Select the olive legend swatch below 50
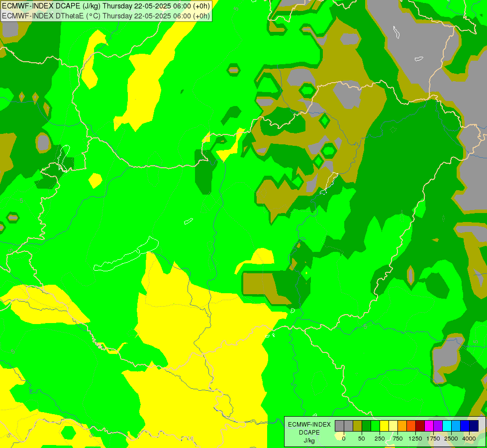This screenshot has width=487, height=448. click(x=358, y=426)
